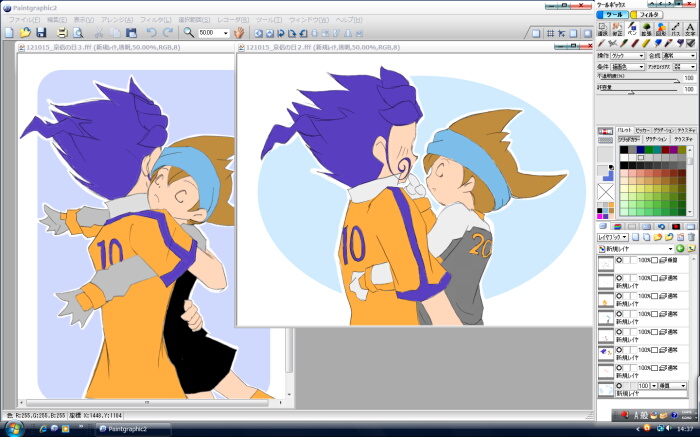
Task: Open the history panel with blue arrow icon
Action: tap(662, 226)
